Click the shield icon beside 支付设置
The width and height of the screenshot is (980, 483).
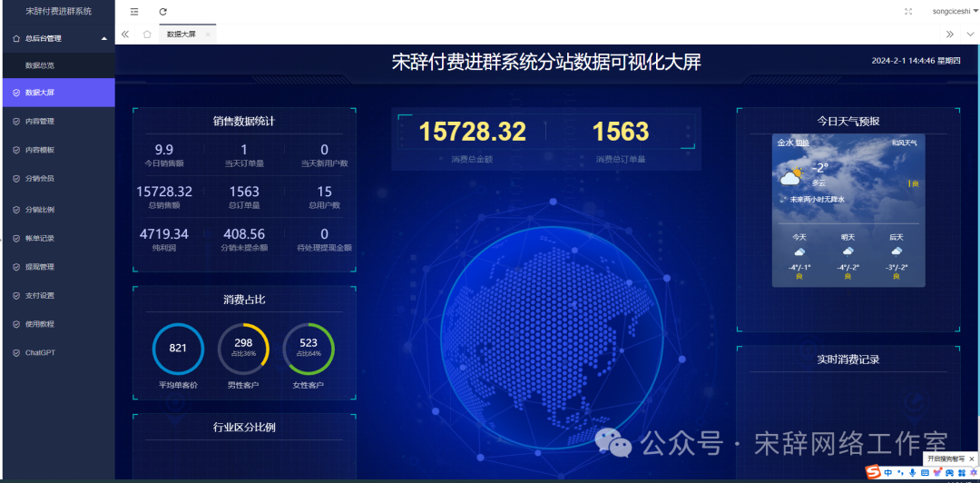point(16,295)
